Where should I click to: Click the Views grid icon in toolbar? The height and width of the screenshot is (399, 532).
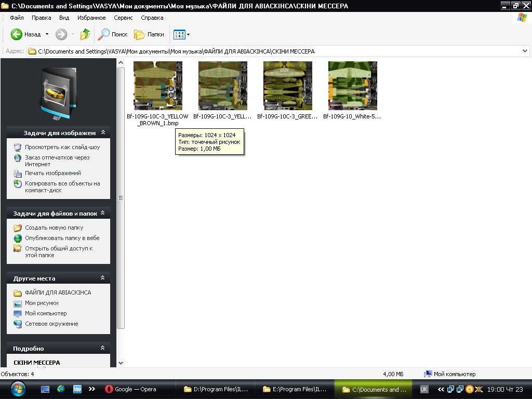pyautogui.click(x=179, y=34)
